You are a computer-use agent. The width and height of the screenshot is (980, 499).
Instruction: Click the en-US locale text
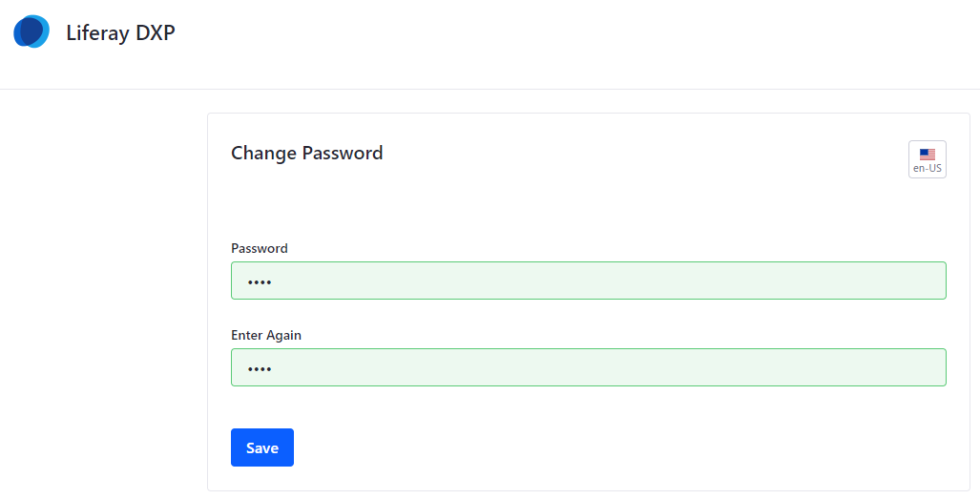(927, 169)
